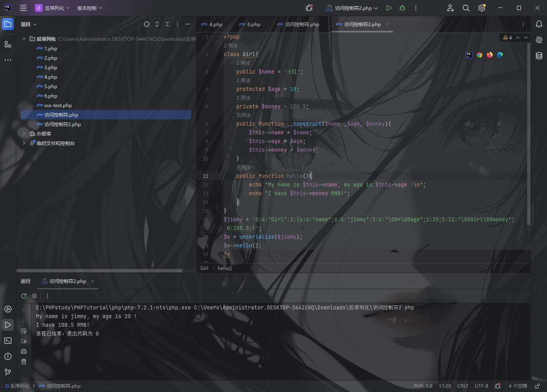Toggle scroll to end of console

(24, 341)
